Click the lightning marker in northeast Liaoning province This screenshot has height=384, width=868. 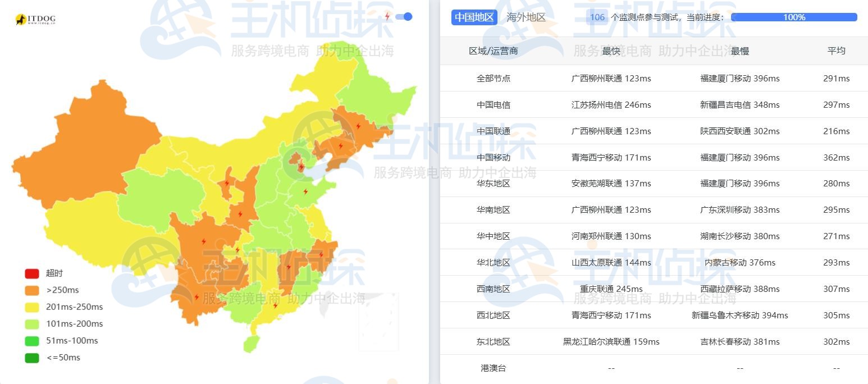341,145
